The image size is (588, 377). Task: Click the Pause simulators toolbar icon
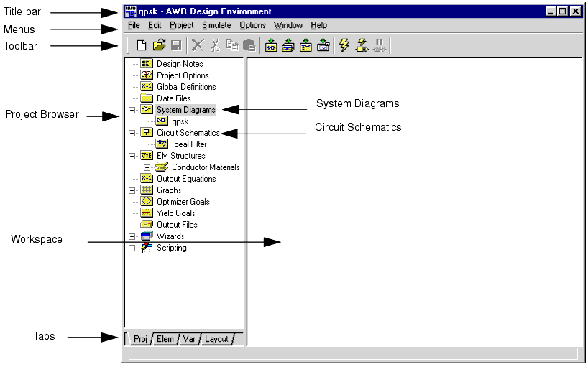click(x=380, y=45)
